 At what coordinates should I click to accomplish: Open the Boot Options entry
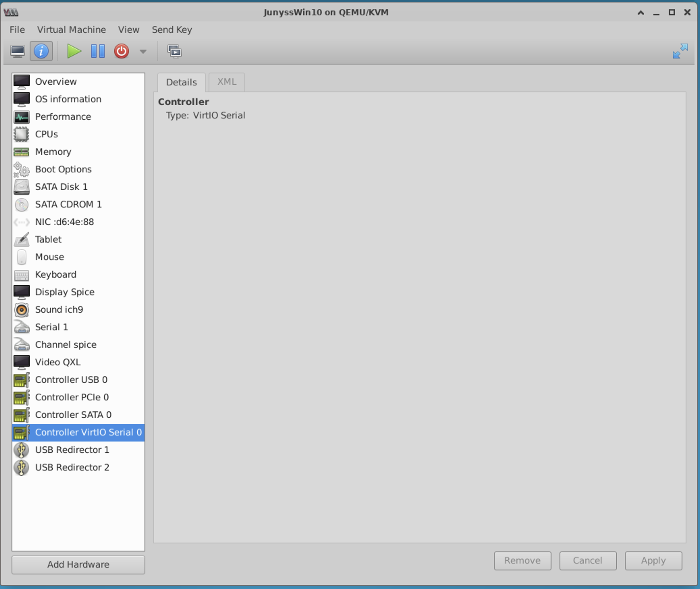(x=63, y=169)
